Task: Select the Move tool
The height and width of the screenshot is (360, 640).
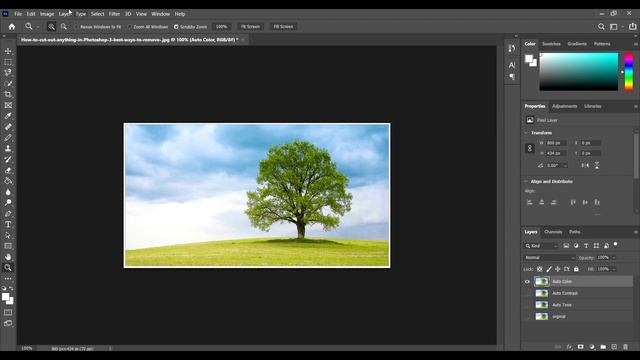Action: (8, 51)
